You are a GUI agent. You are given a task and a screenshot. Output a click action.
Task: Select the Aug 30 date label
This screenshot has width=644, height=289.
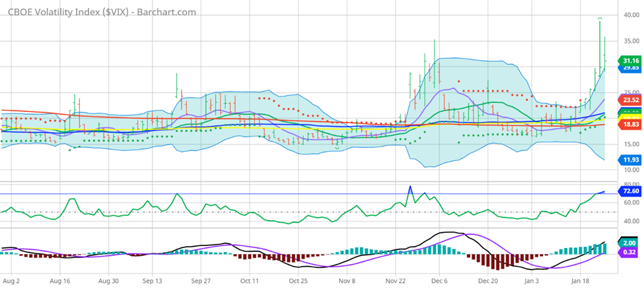tap(109, 282)
